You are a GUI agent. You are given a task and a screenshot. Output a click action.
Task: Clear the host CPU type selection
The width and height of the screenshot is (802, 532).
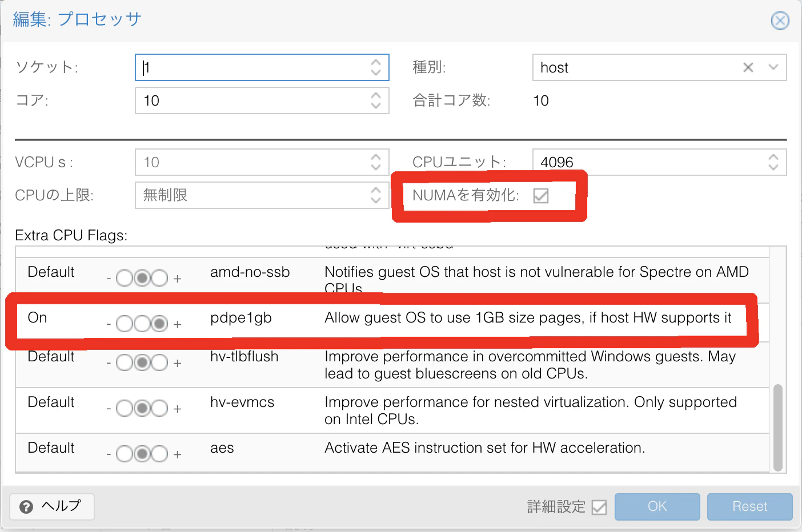click(748, 67)
